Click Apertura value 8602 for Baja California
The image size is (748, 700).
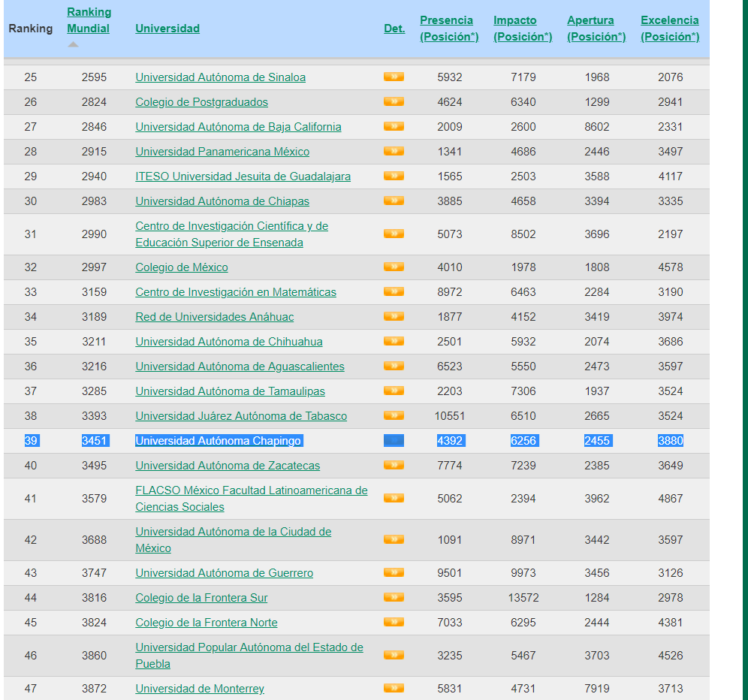[597, 127]
